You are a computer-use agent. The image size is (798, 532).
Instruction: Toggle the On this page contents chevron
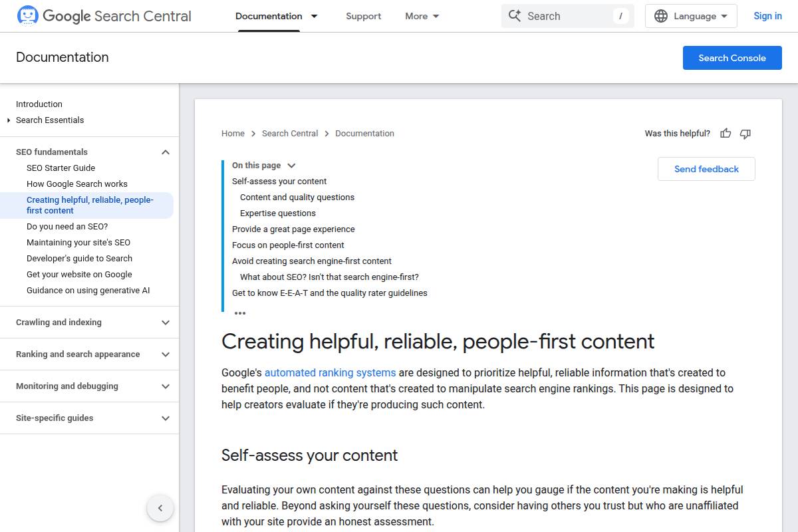point(291,166)
